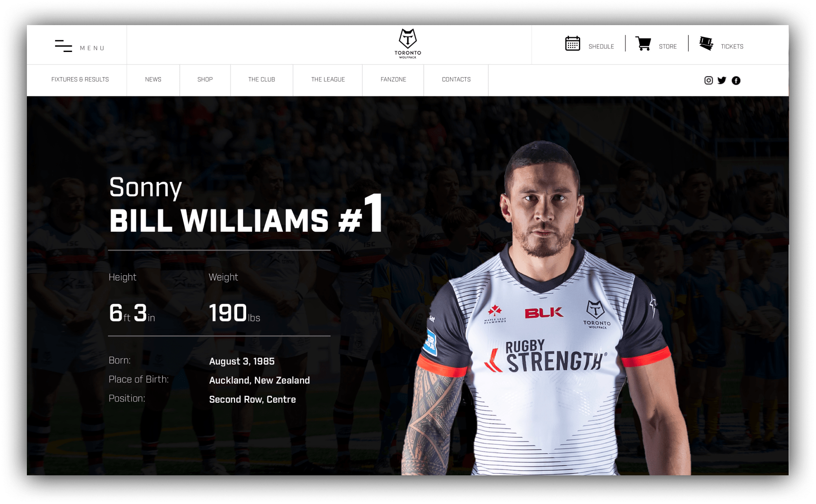Open the Instagram social icon
Screen dimensions: 816x504
coord(708,80)
